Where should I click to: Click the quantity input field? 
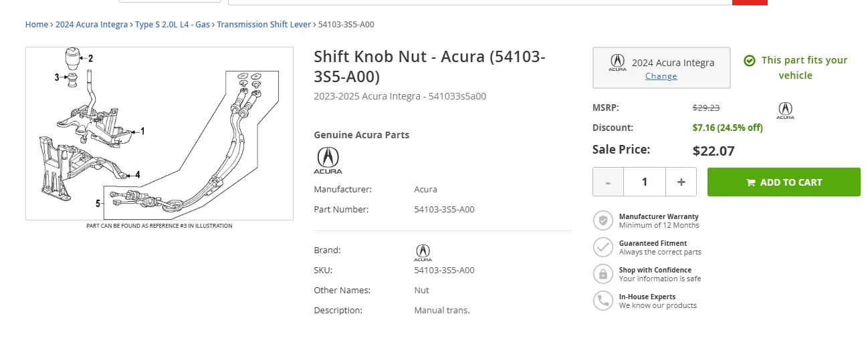coord(645,182)
